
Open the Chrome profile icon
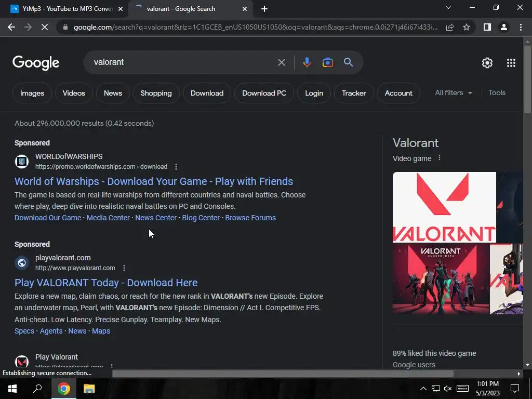tap(504, 27)
